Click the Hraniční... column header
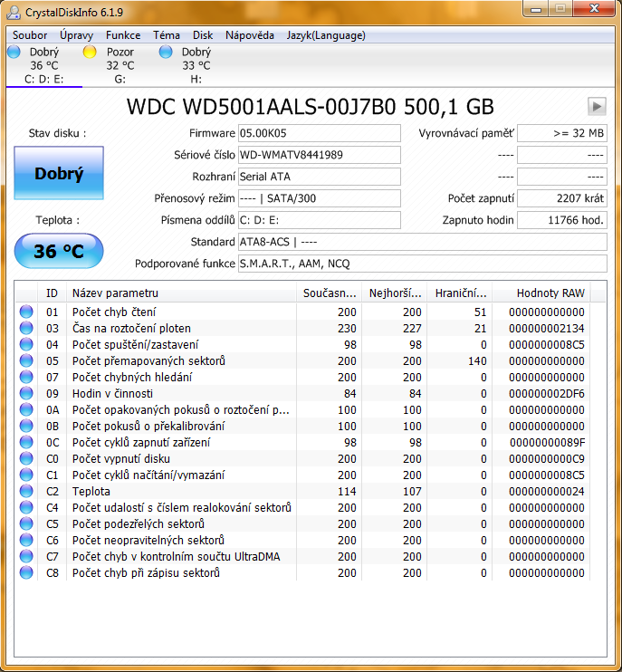 click(460, 293)
